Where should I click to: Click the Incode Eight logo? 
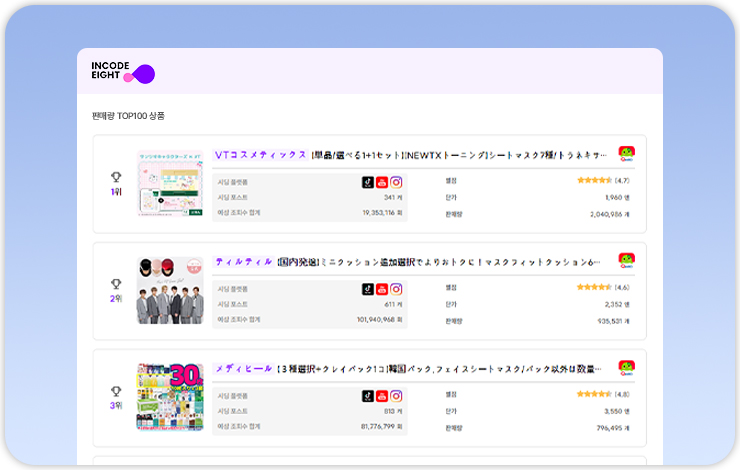tap(123, 73)
